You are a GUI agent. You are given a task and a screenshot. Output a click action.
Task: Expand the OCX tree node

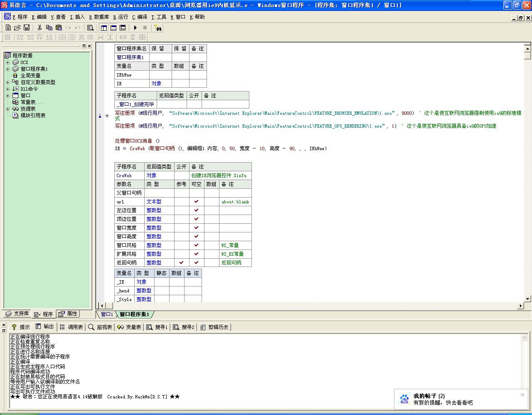(x=7, y=62)
